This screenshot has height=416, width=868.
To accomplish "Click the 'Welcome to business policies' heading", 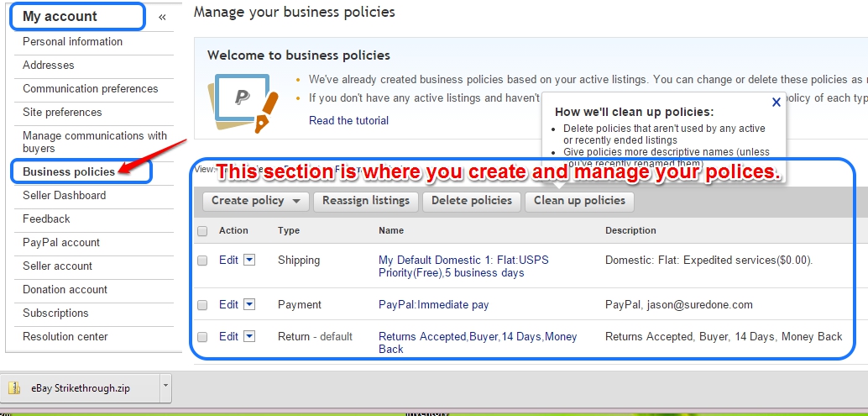I will point(299,55).
